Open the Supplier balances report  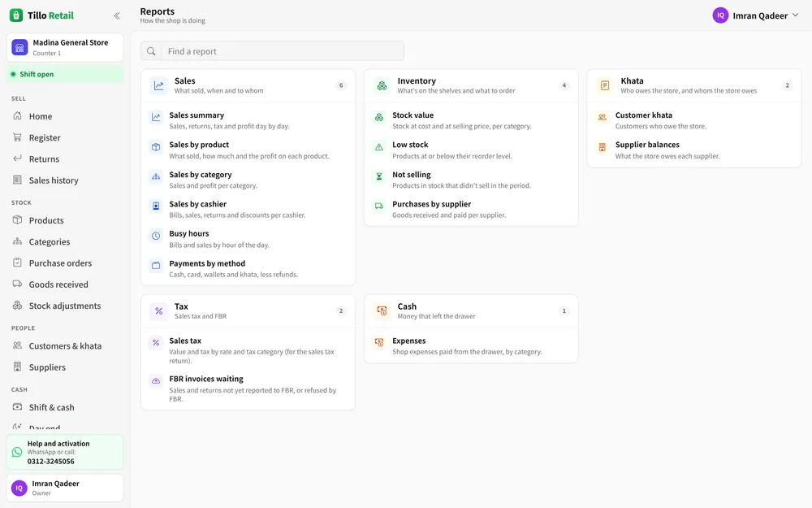(x=694, y=150)
